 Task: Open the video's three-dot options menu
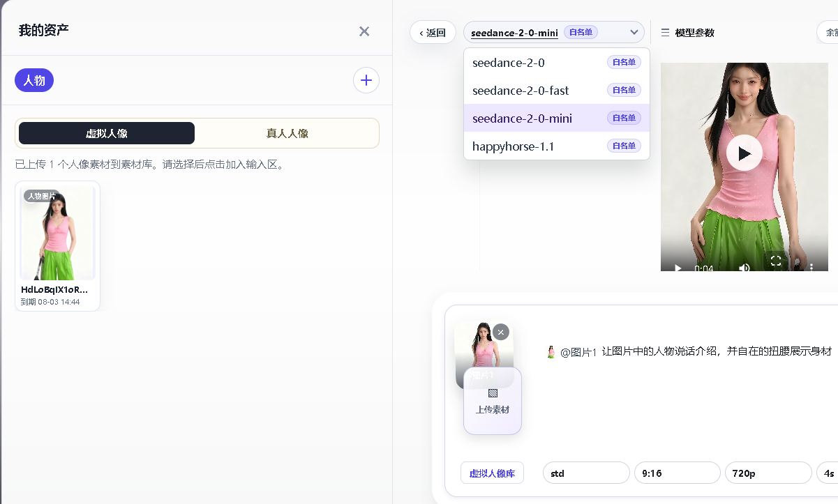click(x=811, y=268)
